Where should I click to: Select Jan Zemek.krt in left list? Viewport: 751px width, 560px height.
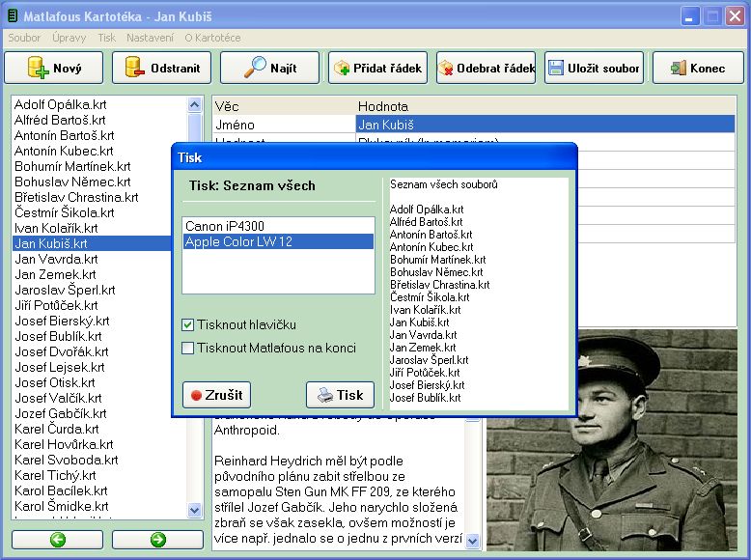coord(55,274)
